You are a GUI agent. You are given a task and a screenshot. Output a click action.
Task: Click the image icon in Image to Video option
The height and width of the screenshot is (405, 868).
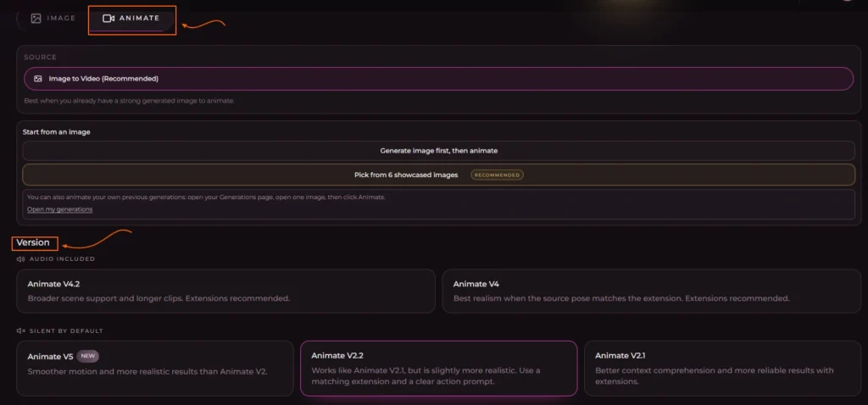coord(37,79)
